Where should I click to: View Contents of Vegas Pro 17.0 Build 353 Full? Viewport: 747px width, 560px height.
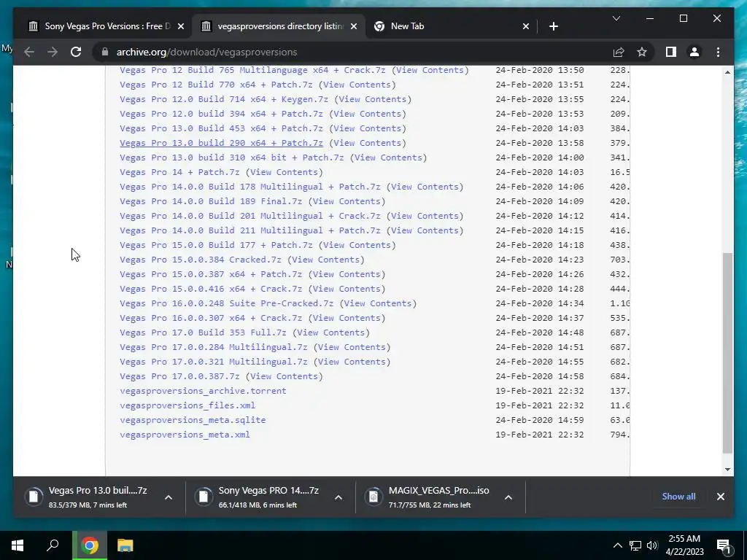pos(330,332)
